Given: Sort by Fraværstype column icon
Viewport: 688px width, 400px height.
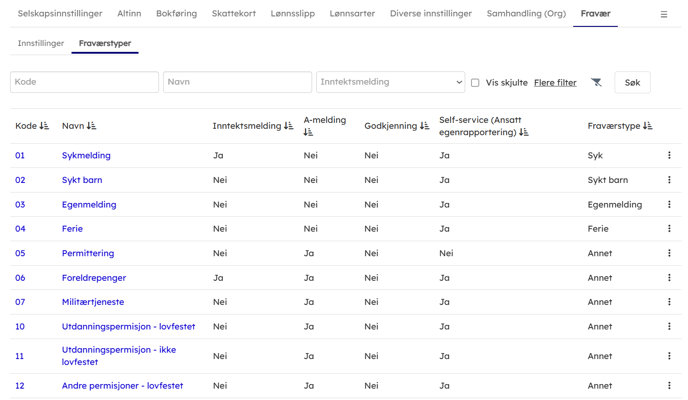Looking at the screenshot, I should pyautogui.click(x=647, y=127).
